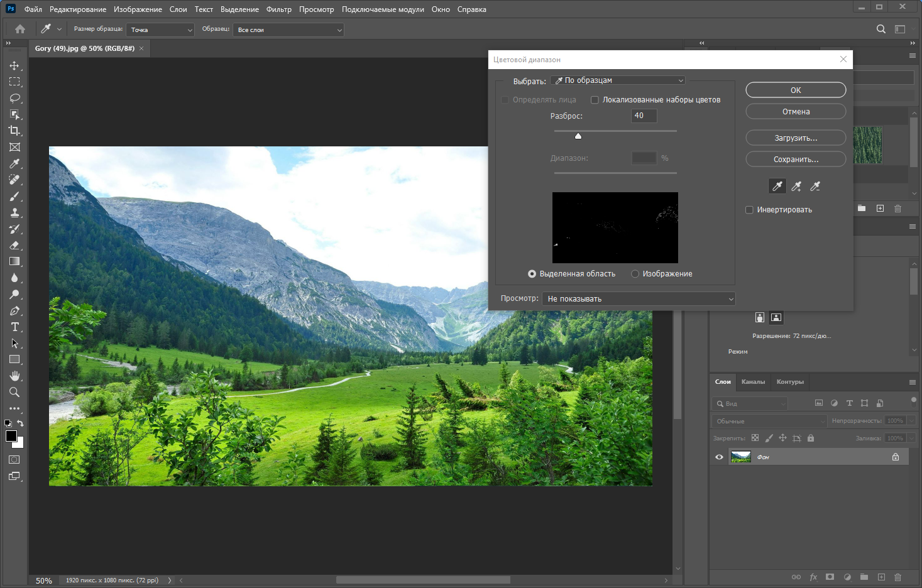Image resolution: width=922 pixels, height=588 pixels.
Task: Enable the Инвертировать checkbox
Action: click(749, 210)
